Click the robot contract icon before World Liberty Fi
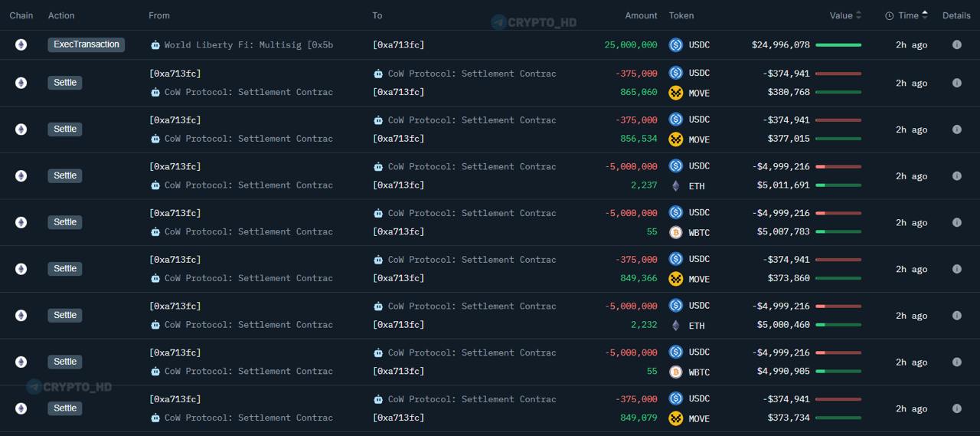Screen dimensions: 980x436 (155, 45)
